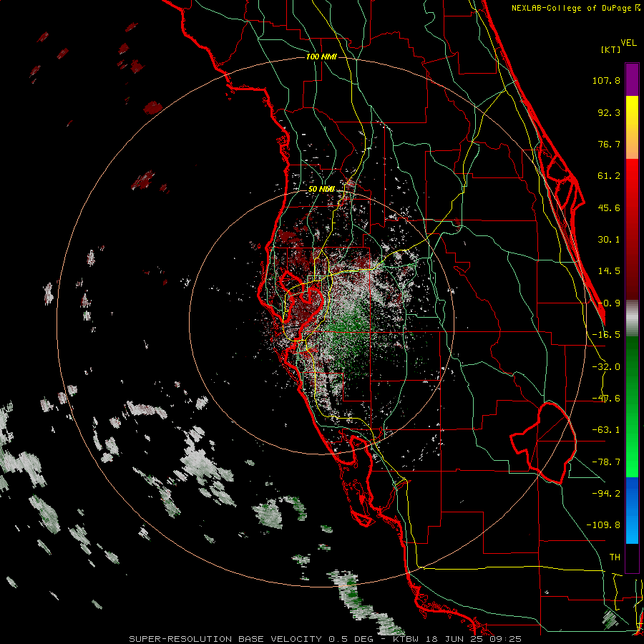Click the VEL legend title
The image size is (644, 644).
pos(628,43)
